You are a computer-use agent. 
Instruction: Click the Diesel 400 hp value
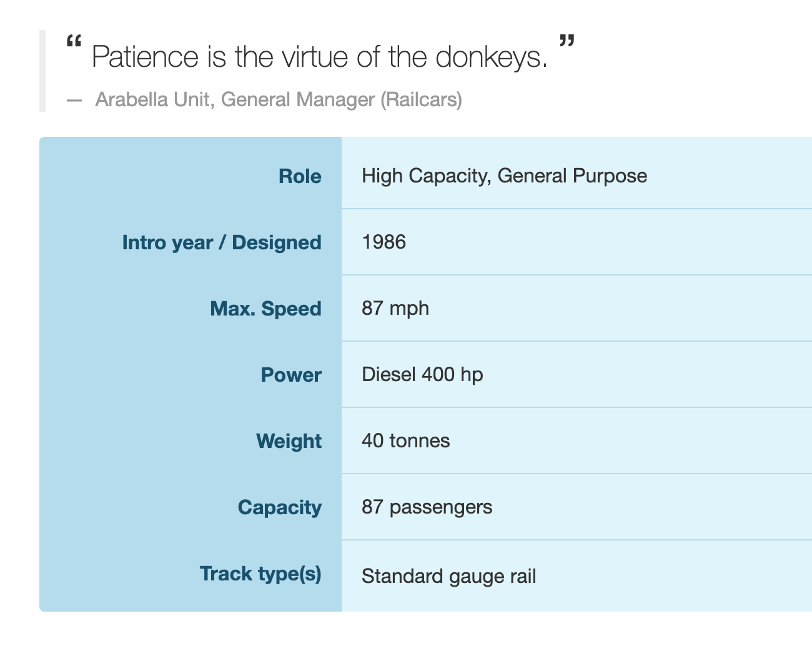coord(422,374)
